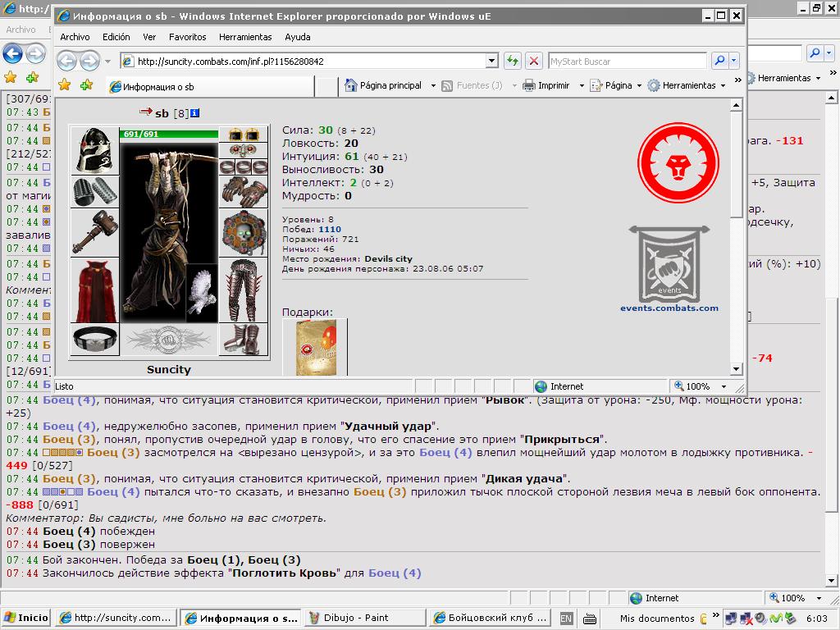
Task: Click the red cloak armor icon
Action: pyautogui.click(x=94, y=291)
